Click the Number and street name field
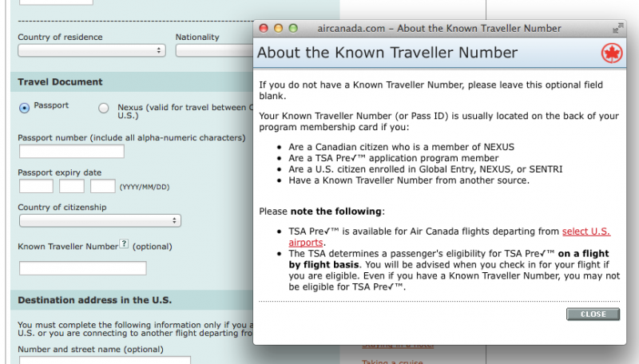 tap(105, 361)
